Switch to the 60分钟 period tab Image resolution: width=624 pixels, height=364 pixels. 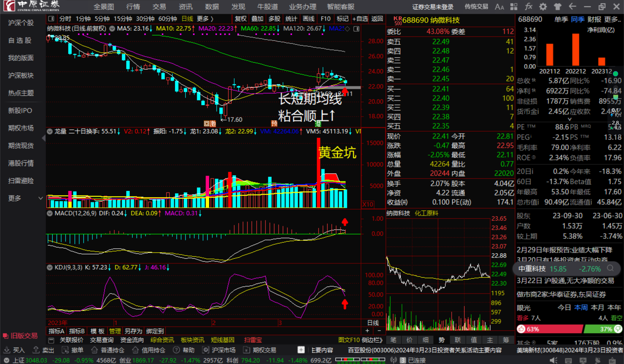click(167, 19)
